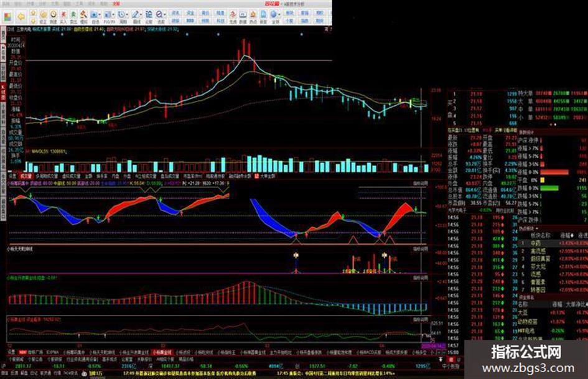Expand the dropdown arrow beside 自选
The image size is (588, 379).
[x=100, y=15]
